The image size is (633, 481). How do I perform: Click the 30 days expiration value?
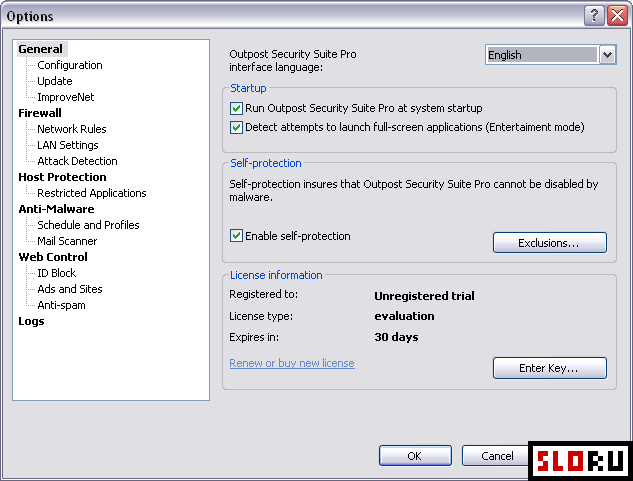(x=396, y=337)
